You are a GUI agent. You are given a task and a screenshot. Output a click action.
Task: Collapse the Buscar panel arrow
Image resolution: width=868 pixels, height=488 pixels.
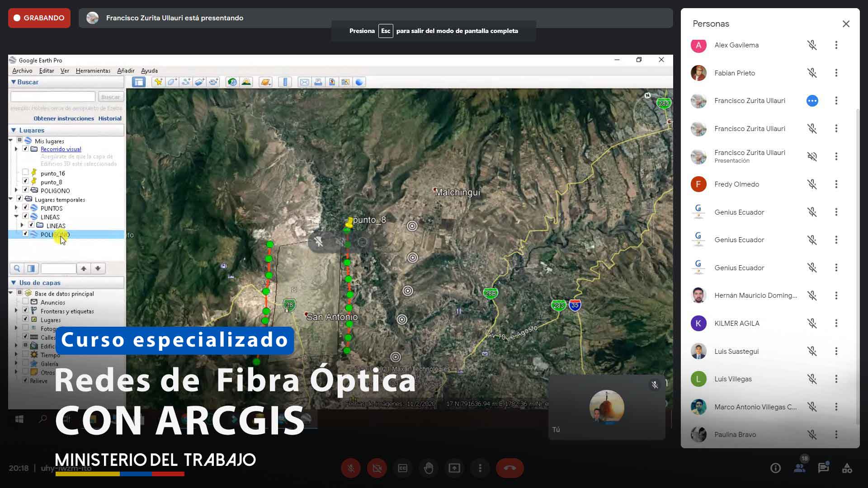(14, 82)
